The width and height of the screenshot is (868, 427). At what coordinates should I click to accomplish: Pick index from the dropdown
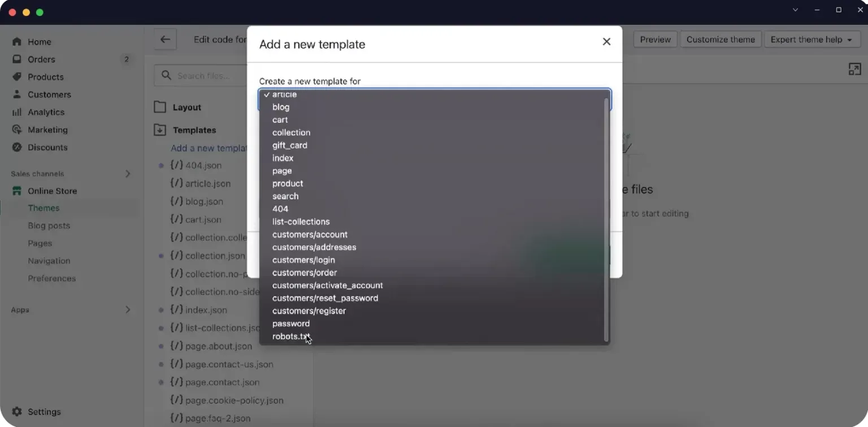pyautogui.click(x=434, y=158)
